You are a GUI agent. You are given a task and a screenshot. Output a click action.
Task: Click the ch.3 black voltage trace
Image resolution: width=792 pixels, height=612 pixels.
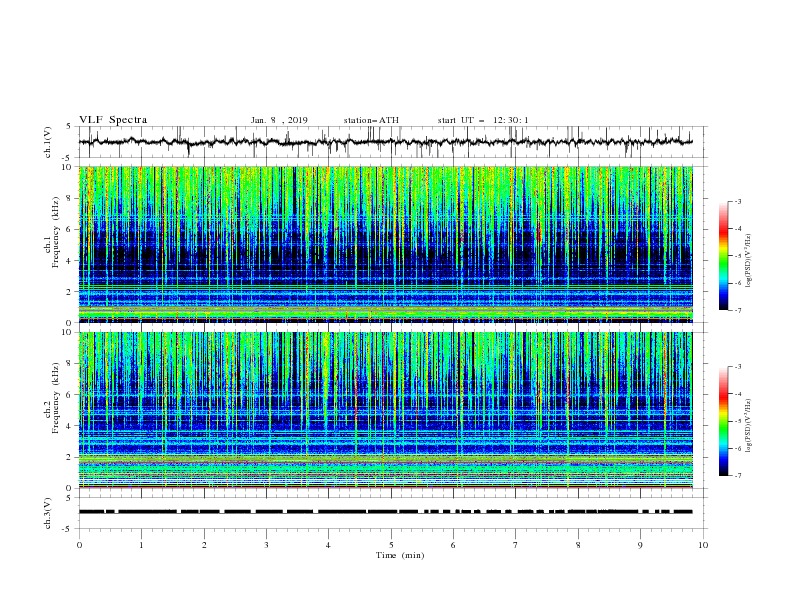point(386,512)
